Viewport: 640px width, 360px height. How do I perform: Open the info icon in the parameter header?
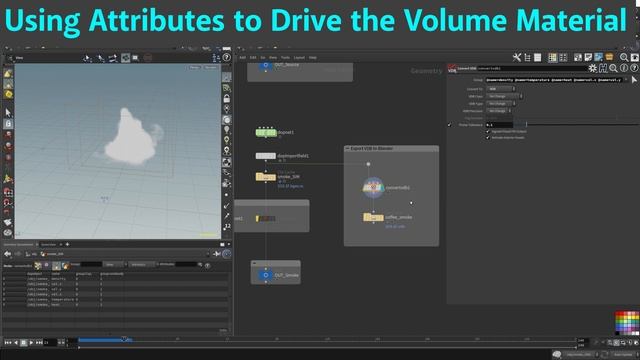624,69
